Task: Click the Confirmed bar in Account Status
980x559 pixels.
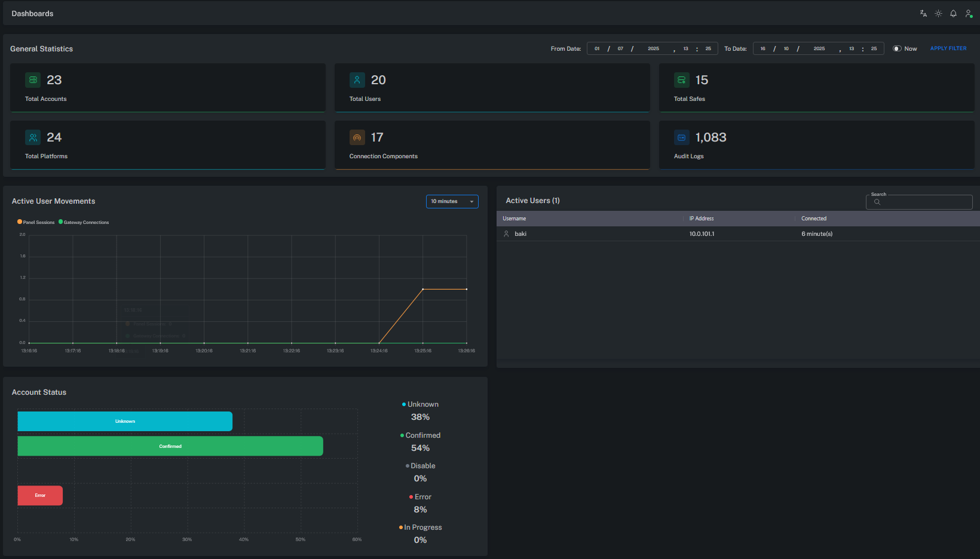Action: [170, 446]
